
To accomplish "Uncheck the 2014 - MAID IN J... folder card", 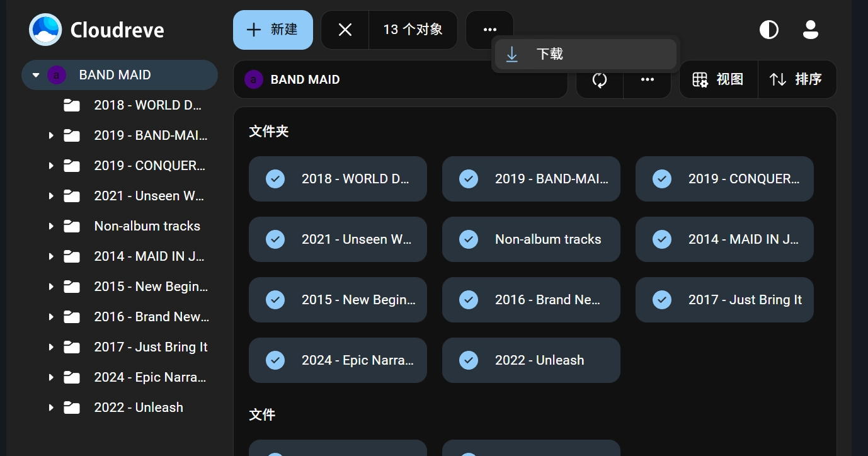I will click(662, 239).
